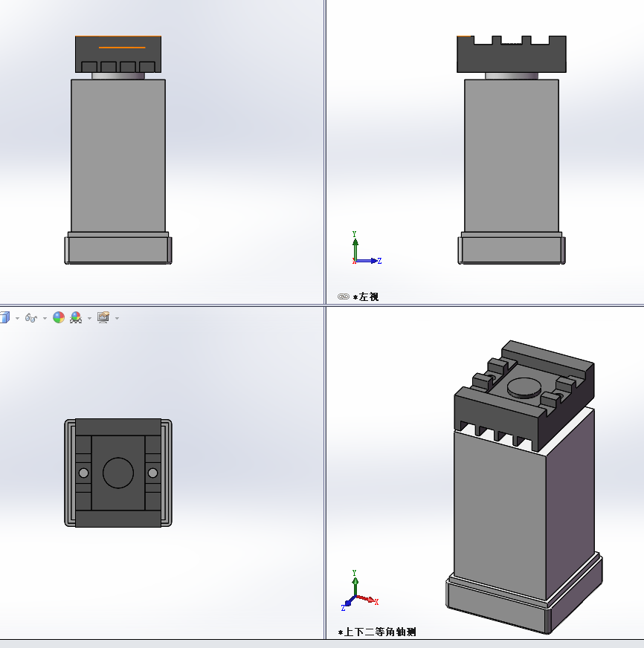
Task: Select the right small hole in the top view
Action: click(152, 473)
